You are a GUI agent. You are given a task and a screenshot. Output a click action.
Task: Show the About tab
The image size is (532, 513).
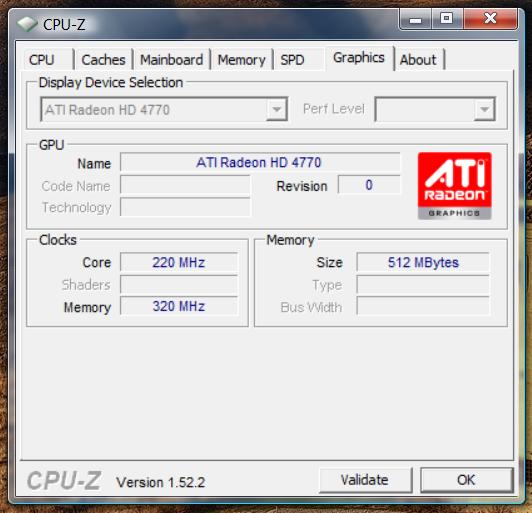tap(419, 60)
